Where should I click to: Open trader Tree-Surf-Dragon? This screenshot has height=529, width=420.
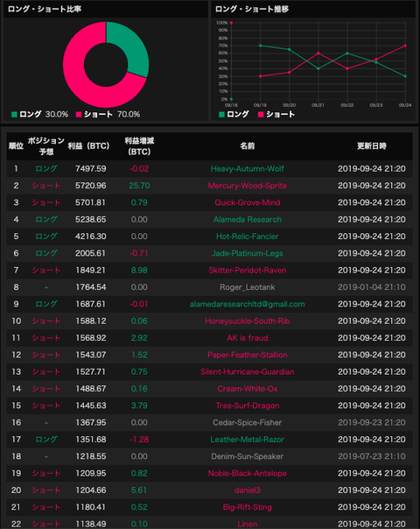click(x=247, y=406)
